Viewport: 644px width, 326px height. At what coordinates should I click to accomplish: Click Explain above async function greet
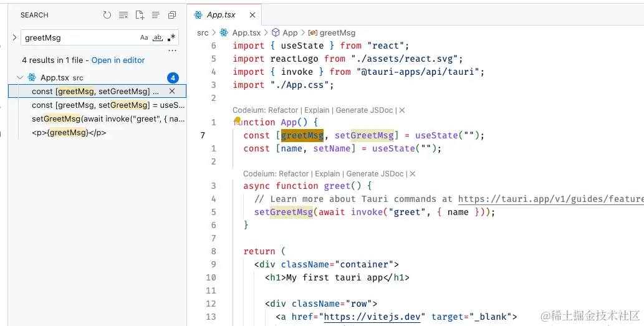[327, 174]
